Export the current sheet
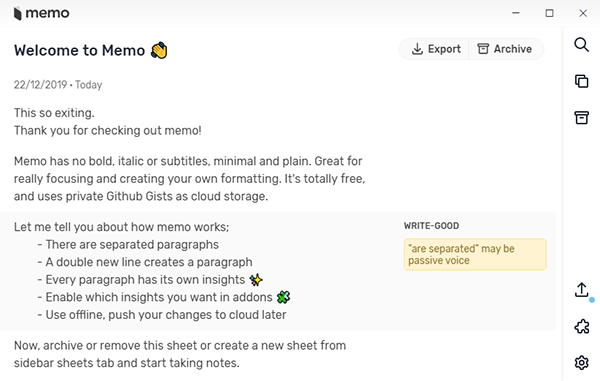The image size is (600, 381). tap(434, 49)
